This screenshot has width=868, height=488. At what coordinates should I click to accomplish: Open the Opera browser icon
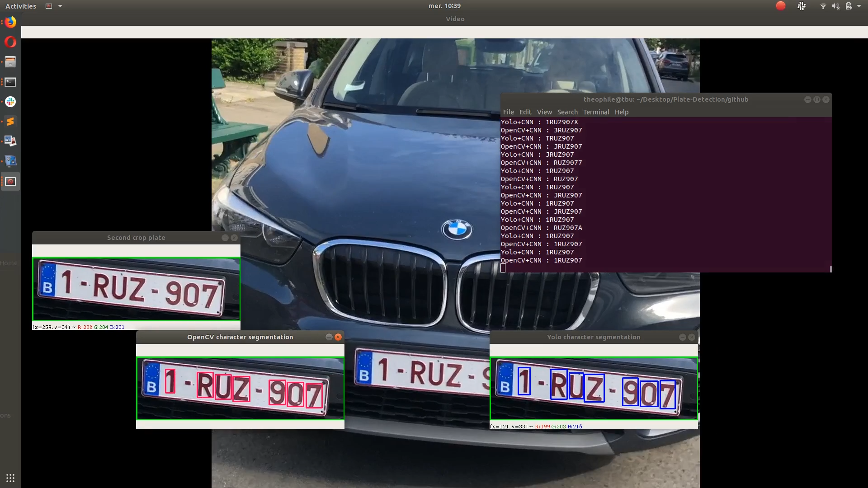(10, 42)
